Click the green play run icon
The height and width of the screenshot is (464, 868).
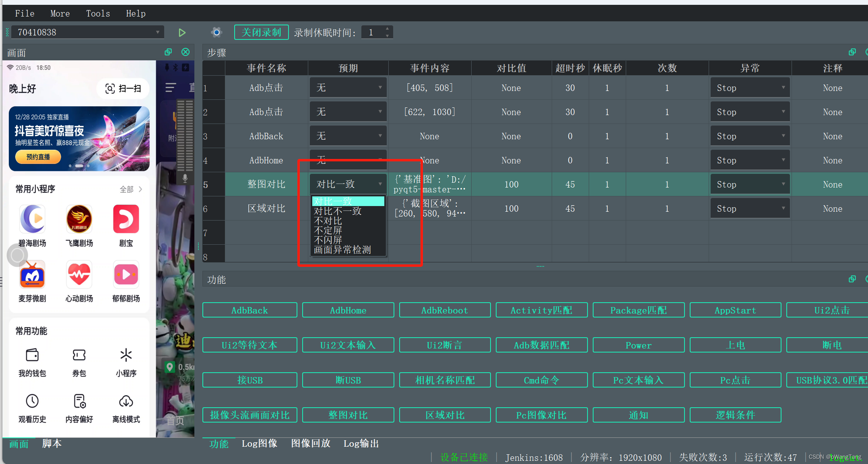click(x=182, y=33)
